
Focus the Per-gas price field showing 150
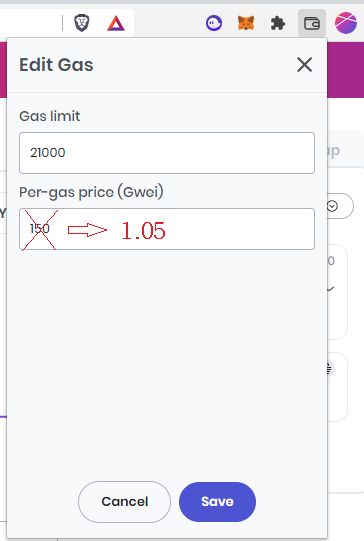pyautogui.click(x=167, y=229)
